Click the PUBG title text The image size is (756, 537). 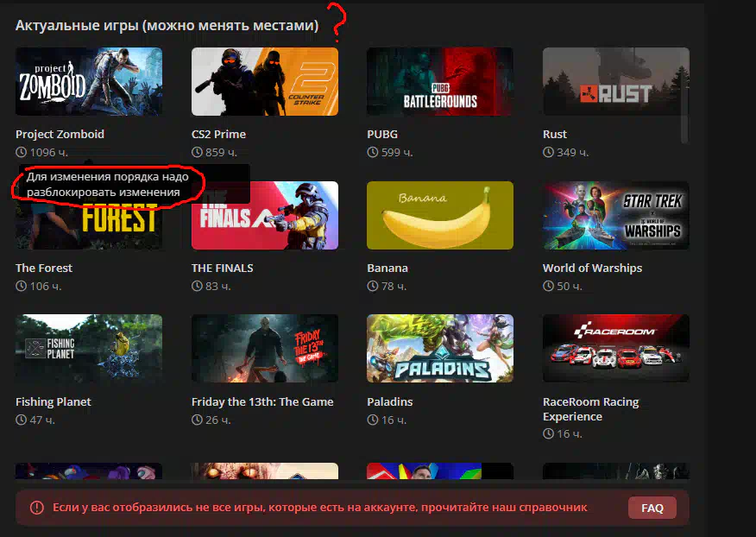382,134
